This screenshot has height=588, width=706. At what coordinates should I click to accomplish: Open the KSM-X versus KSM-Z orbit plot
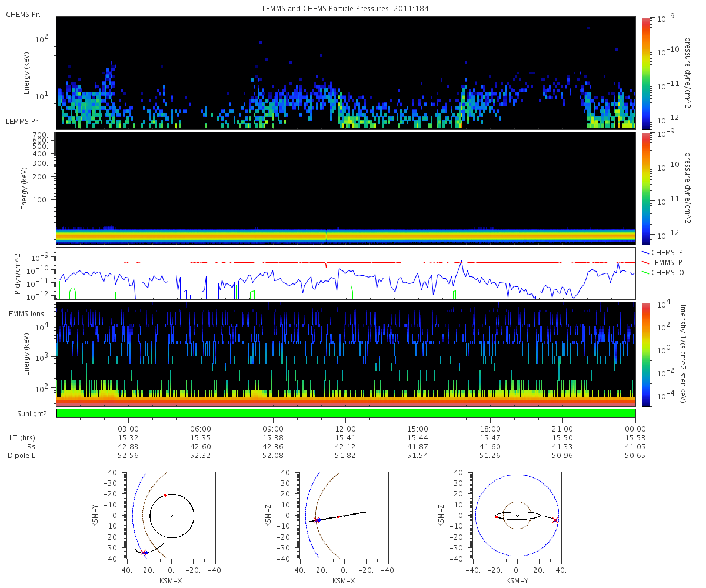pos(344,515)
